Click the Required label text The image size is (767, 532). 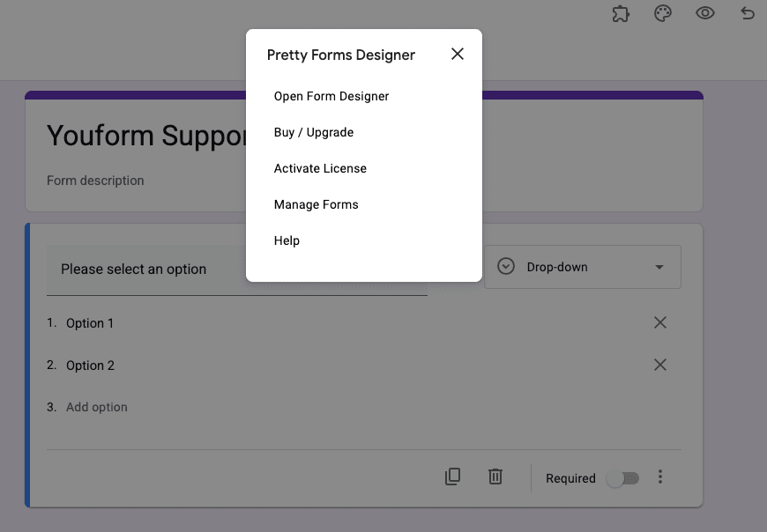point(571,478)
